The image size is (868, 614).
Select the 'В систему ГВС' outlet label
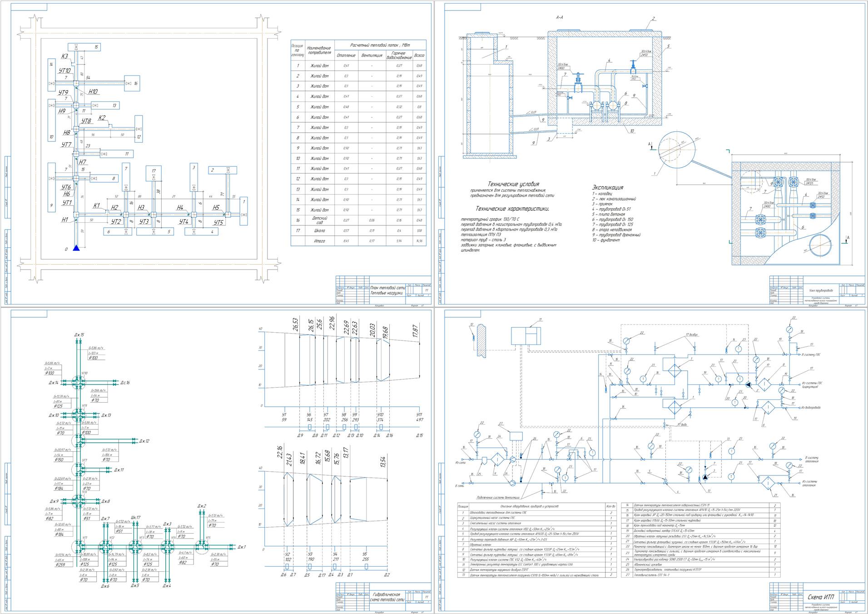tap(811, 354)
